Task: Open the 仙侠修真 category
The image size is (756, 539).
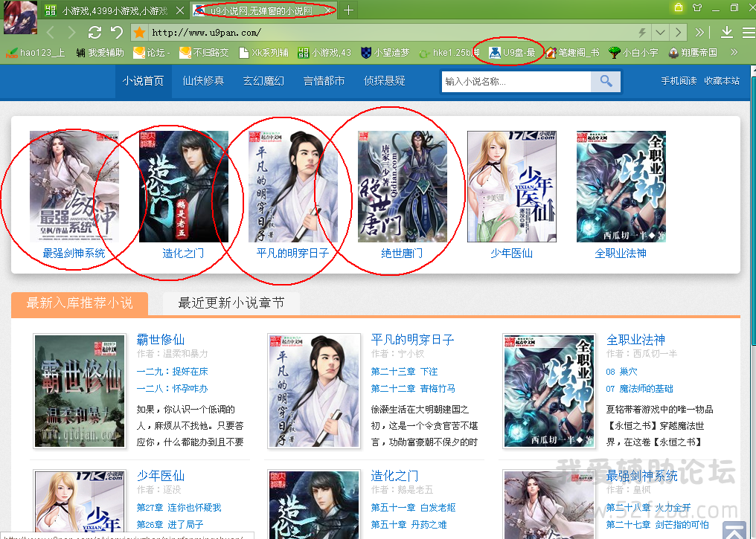Action: pyautogui.click(x=203, y=81)
